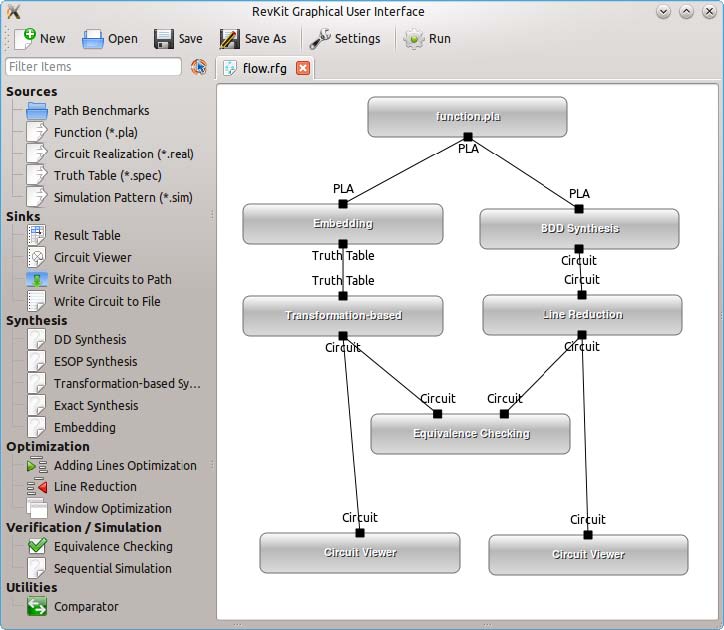Click the DD Synthesis icon
This screenshot has height=630, width=724.
click(36, 339)
